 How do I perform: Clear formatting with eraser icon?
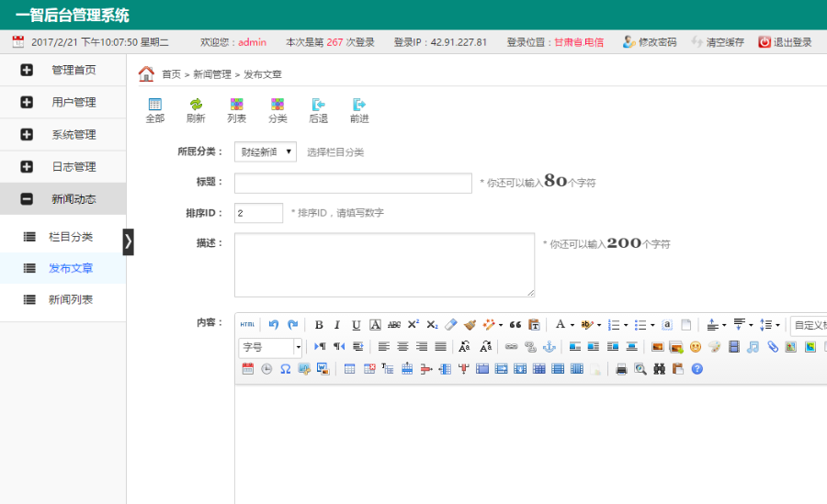451,325
